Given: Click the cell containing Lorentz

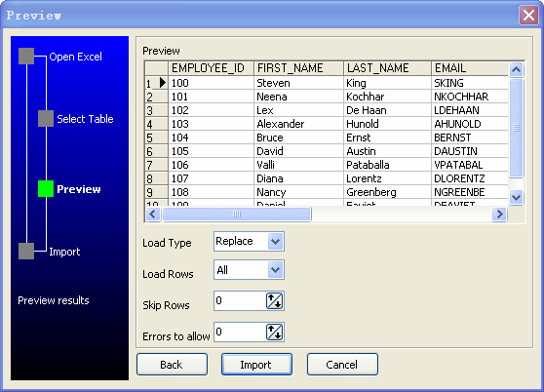Looking at the screenshot, I should click(x=388, y=178).
